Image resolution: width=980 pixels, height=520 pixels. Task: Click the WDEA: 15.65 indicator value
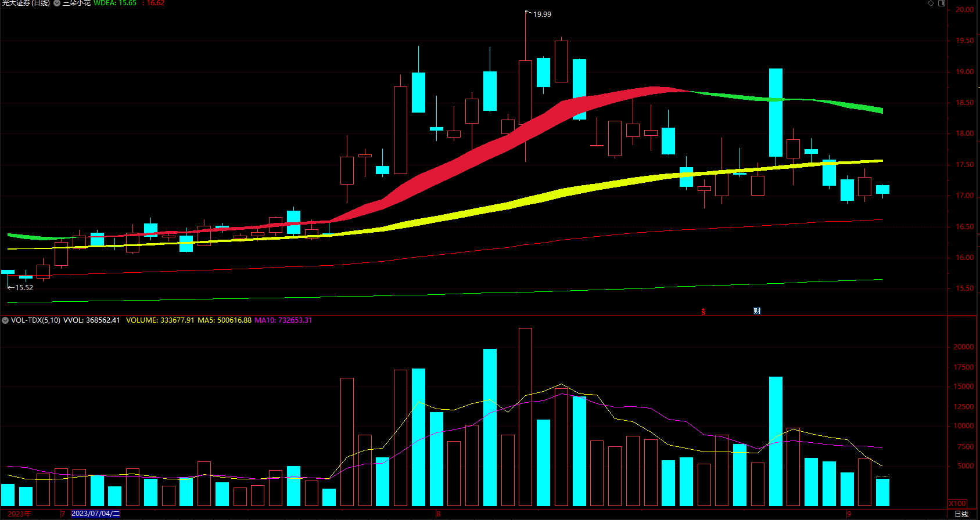tap(115, 3)
